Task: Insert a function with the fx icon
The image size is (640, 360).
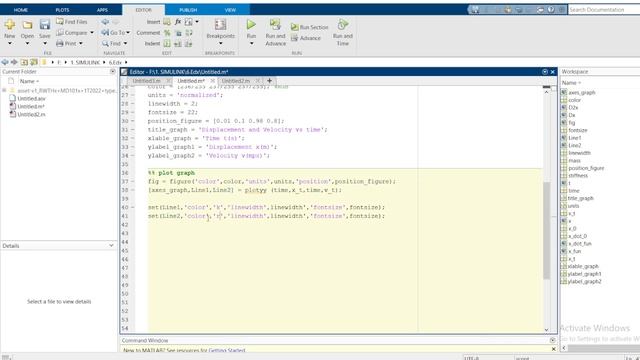Action: tap(178, 22)
